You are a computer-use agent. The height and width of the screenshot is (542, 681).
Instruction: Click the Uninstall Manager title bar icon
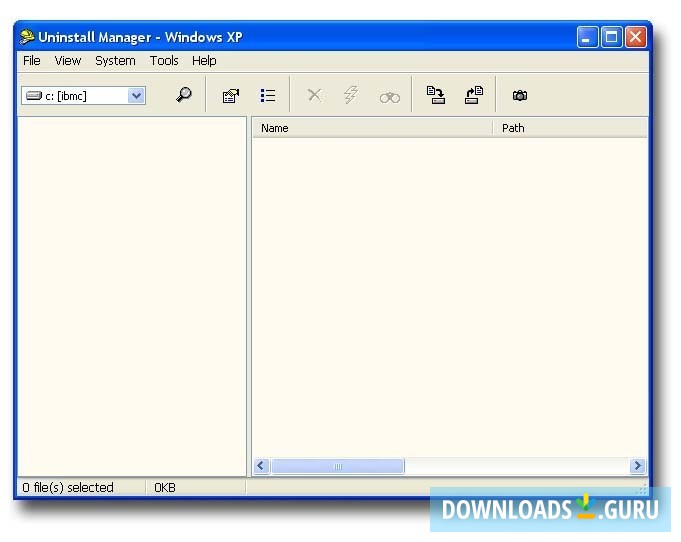[x=27, y=36]
